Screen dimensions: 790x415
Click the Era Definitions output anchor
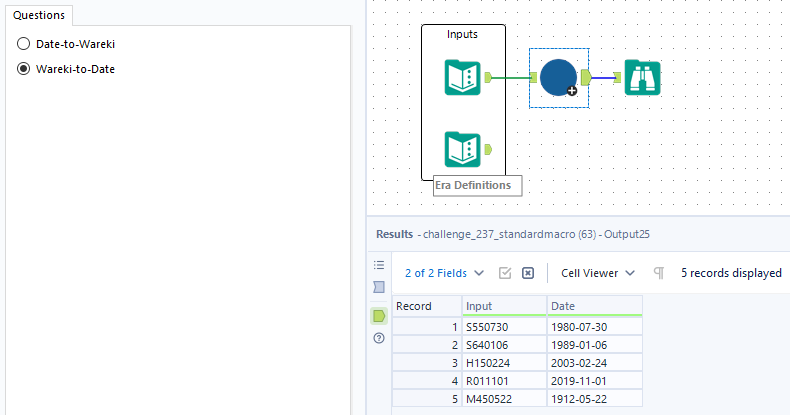(488, 149)
